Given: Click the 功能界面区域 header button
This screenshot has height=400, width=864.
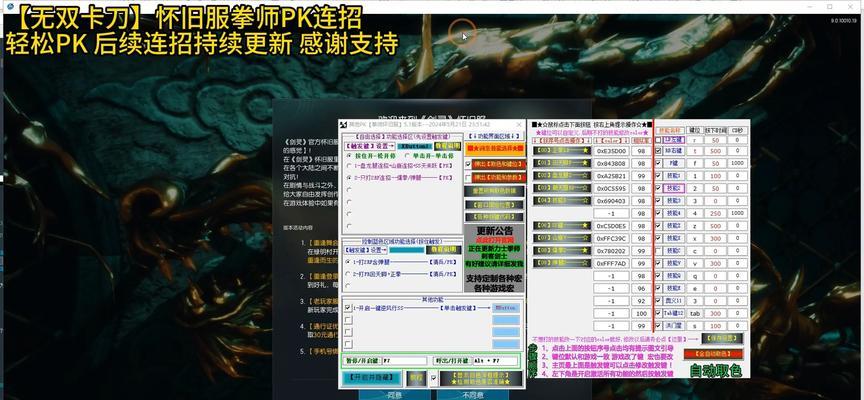Looking at the screenshot, I should [494, 136].
